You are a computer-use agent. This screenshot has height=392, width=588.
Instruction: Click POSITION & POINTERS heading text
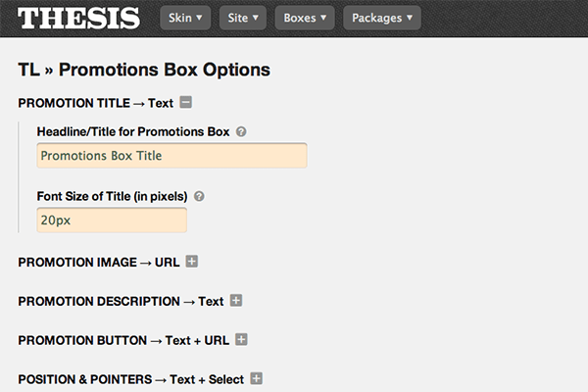(130, 379)
